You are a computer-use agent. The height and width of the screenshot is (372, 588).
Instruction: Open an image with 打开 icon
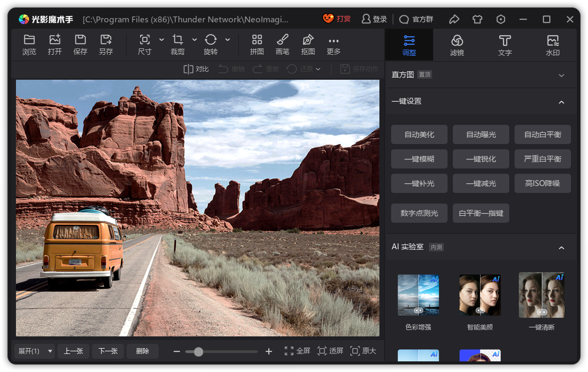[55, 40]
